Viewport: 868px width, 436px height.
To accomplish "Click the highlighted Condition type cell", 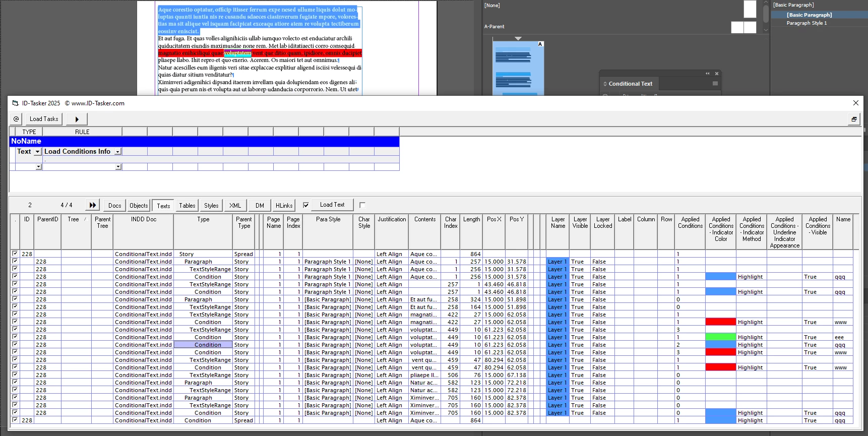I will click(203, 345).
